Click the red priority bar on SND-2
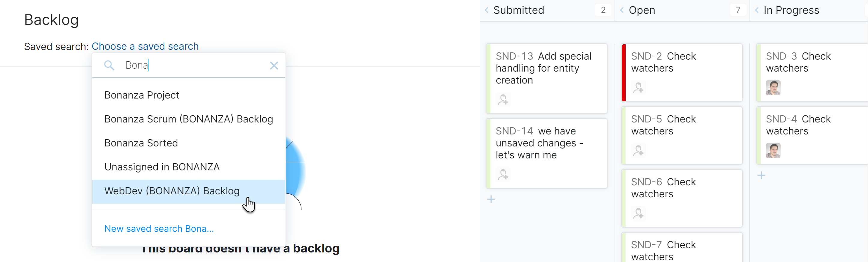The width and height of the screenshot is (868, 262). click(624, 72)
